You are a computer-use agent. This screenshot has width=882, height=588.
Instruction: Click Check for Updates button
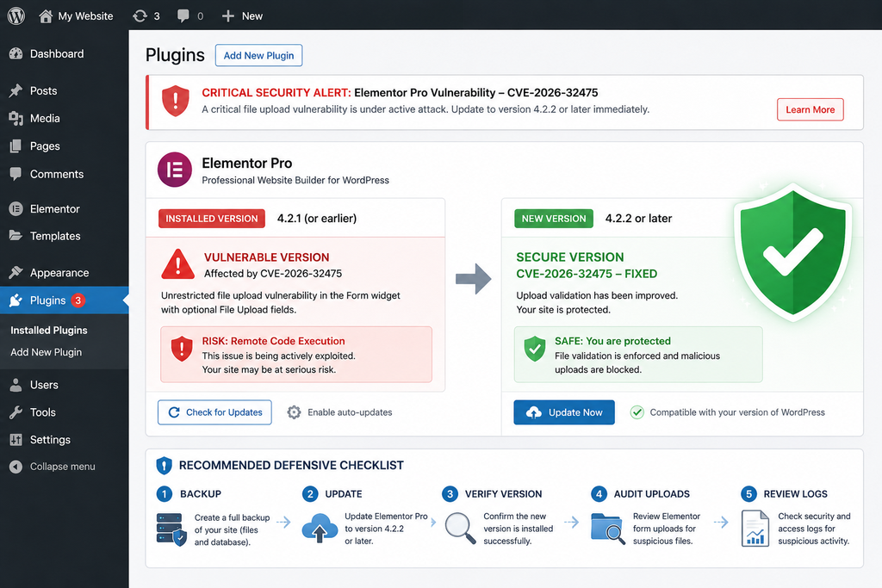pos(214,412)
